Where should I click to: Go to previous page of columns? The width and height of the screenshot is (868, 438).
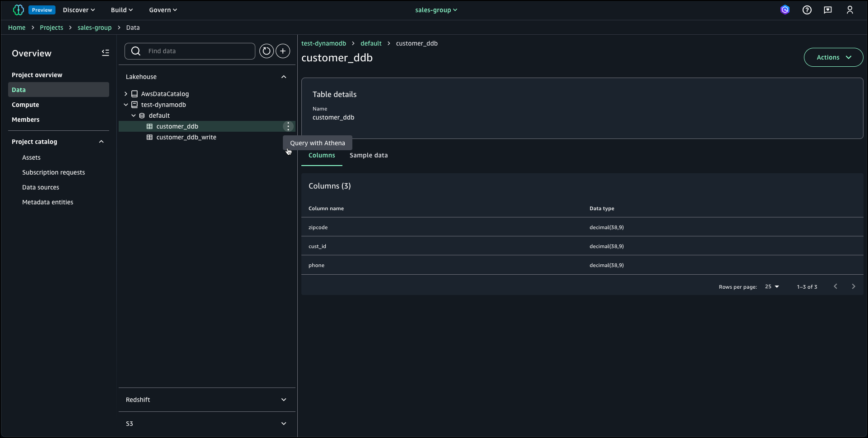point(836,286)
